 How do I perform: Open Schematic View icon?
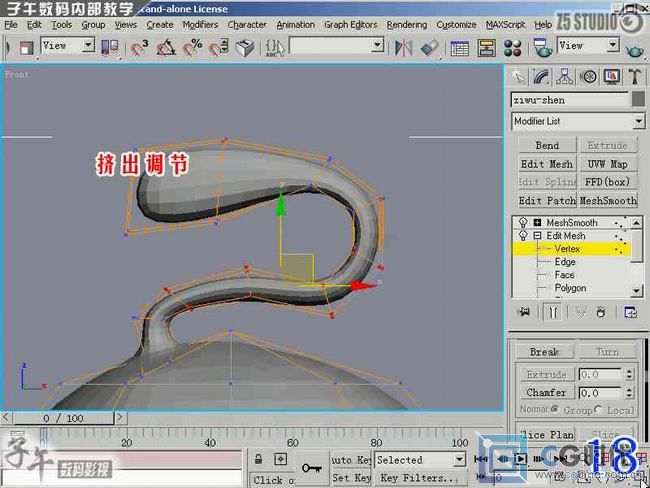tap(486, 48)
